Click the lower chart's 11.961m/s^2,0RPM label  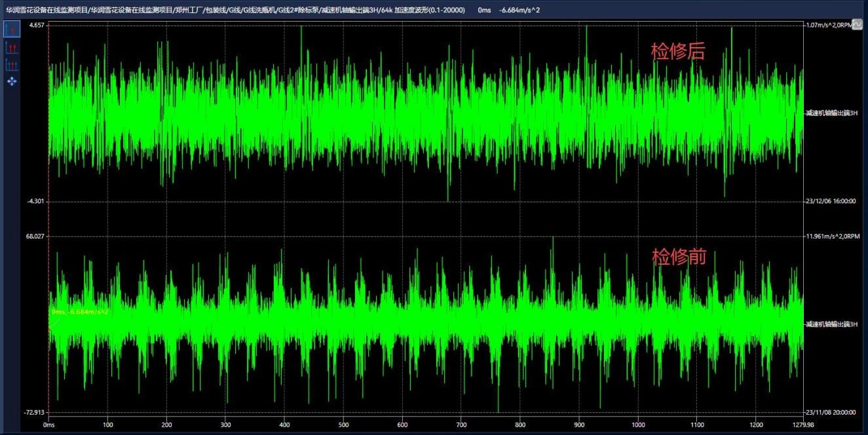832,236
